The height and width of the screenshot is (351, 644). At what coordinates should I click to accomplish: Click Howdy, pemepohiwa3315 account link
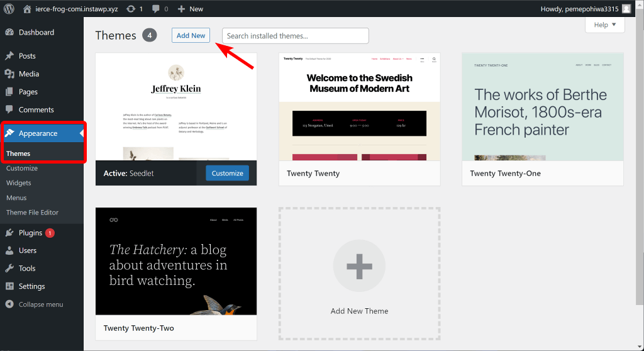pyautogui.click(x=579, y=9)
